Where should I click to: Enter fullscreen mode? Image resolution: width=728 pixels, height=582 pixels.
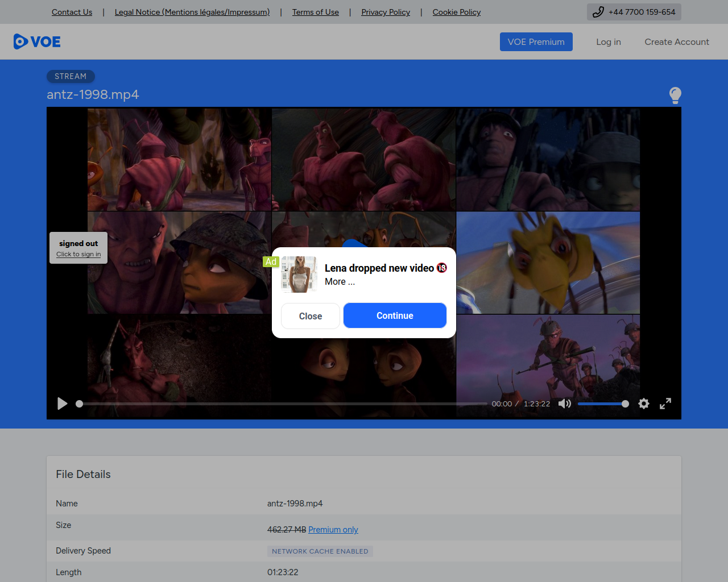(665, 404)
